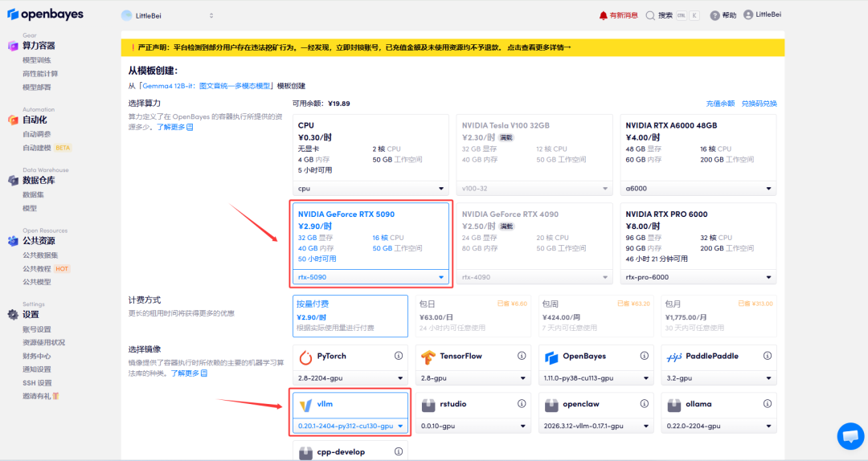Screen dimensions: 868x461
Task: Open openclaw version dropdown
Action: tap(596, 426)
